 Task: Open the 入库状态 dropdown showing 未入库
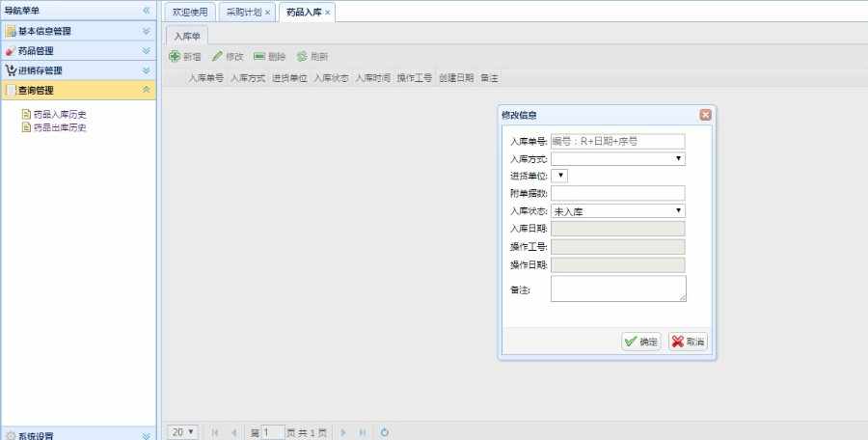pyautogui.click(x=618, y=211)
